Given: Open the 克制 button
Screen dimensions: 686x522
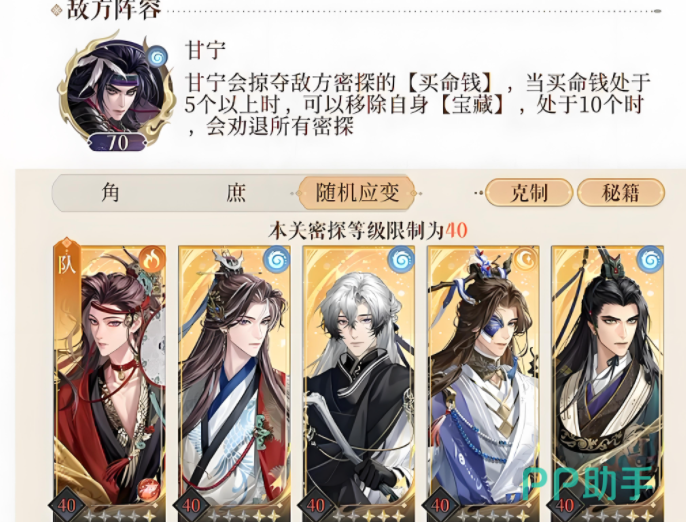Looking at the screenshot, I should click(529, 193).
